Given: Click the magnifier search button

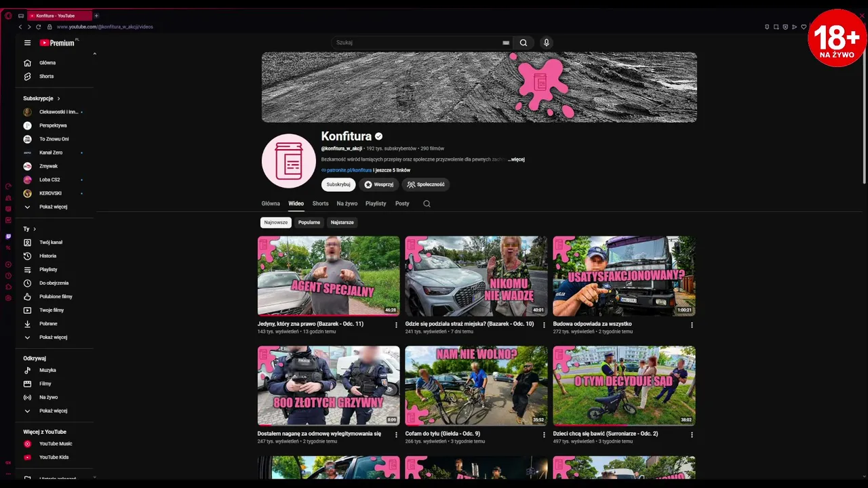Looking at the screenshot, I should pyautogui.click(x=524, y=43).
